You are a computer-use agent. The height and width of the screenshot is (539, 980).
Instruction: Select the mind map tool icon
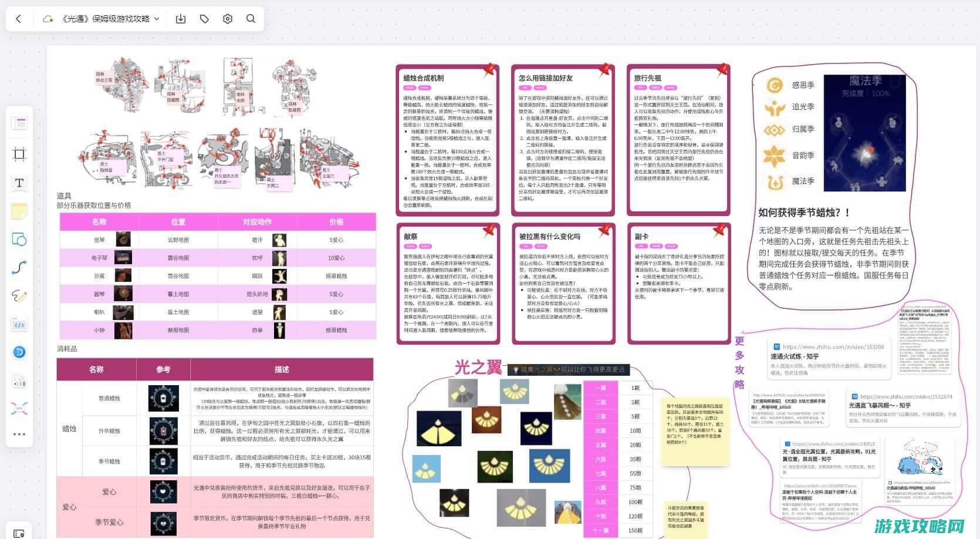[x=19, y=408]
